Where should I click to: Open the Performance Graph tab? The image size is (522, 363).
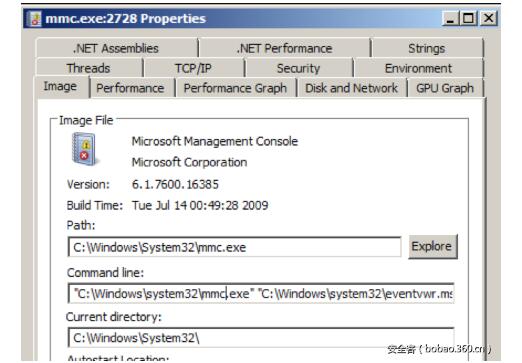(x=235, y=88)
